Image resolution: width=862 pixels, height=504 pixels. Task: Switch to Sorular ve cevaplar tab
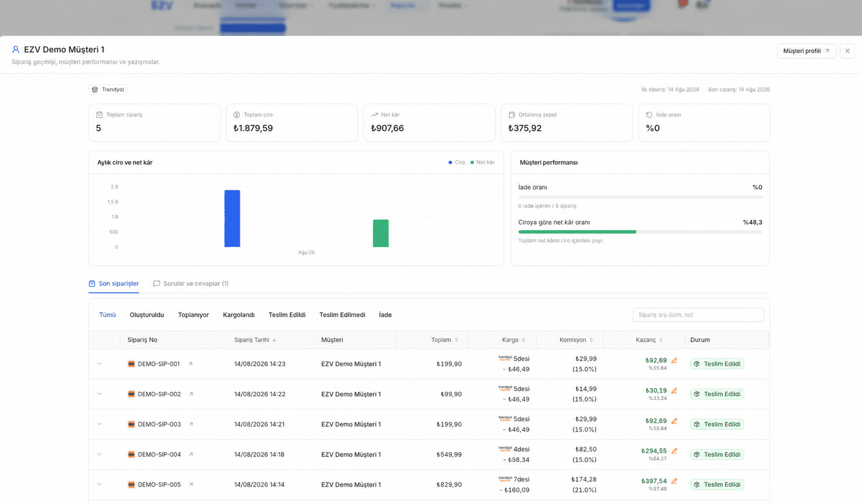[x=191, y=284]
